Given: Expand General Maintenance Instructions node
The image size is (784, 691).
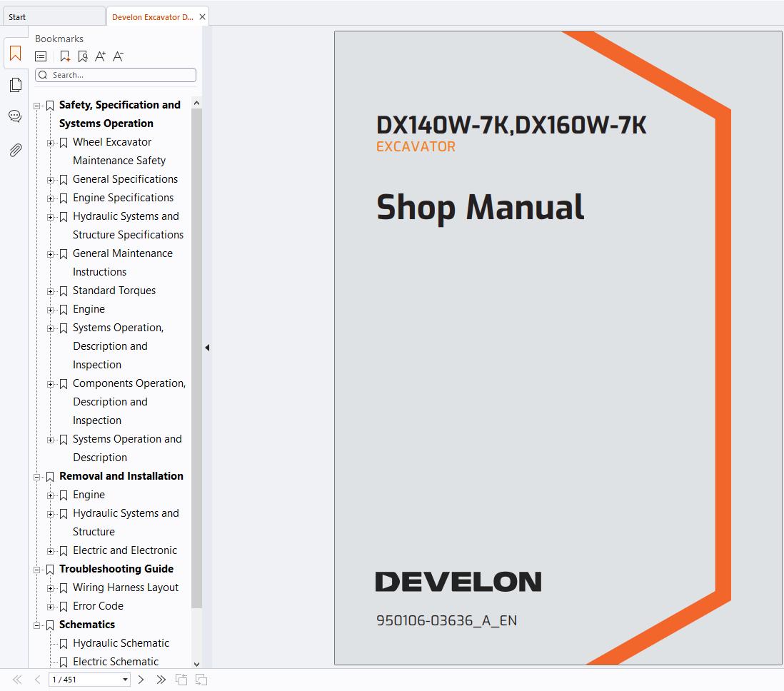Looking at the screenshot, I should click(x=50, y=255).
